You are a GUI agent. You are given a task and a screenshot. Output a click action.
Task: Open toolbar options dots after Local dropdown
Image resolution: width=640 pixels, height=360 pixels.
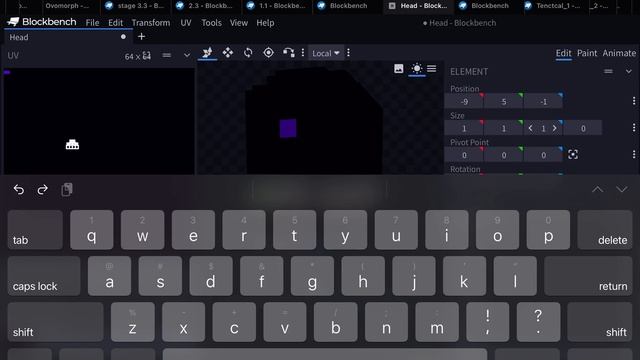point(348,53)
